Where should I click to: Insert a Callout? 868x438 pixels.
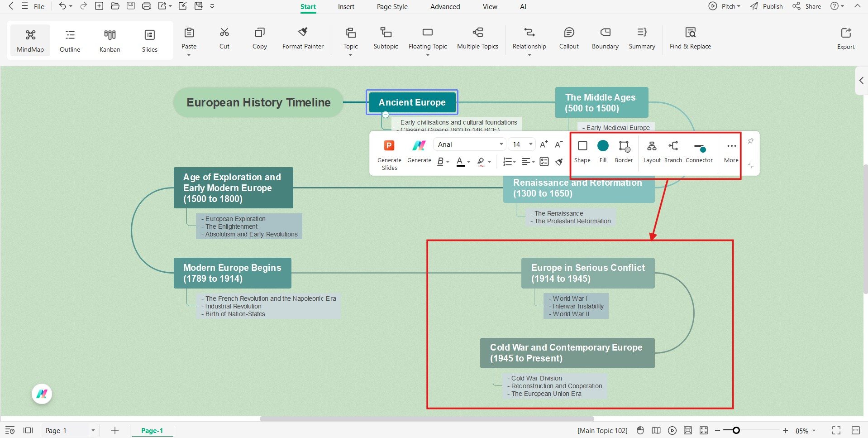[569, 38]
